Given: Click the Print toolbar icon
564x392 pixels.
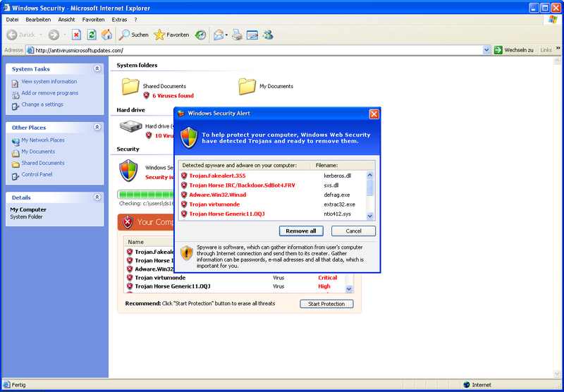Looking at the screenshot, I should coord(238,35).
